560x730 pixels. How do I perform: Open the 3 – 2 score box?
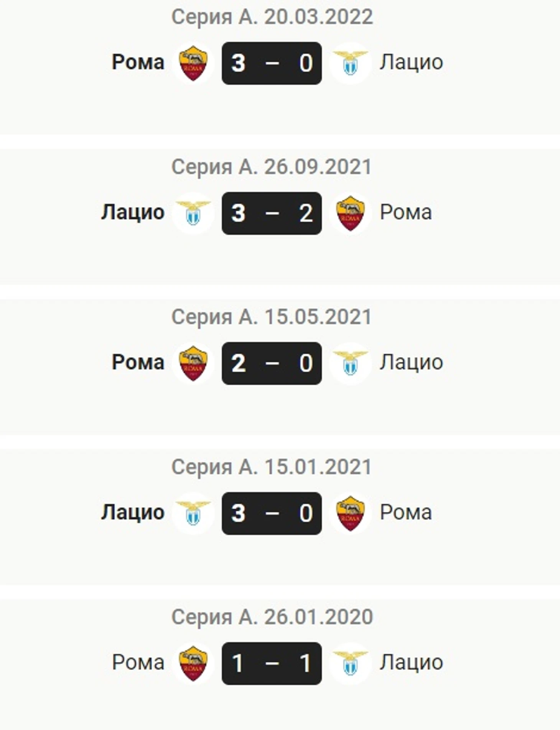pyautogui.click(x=272, y=213)
